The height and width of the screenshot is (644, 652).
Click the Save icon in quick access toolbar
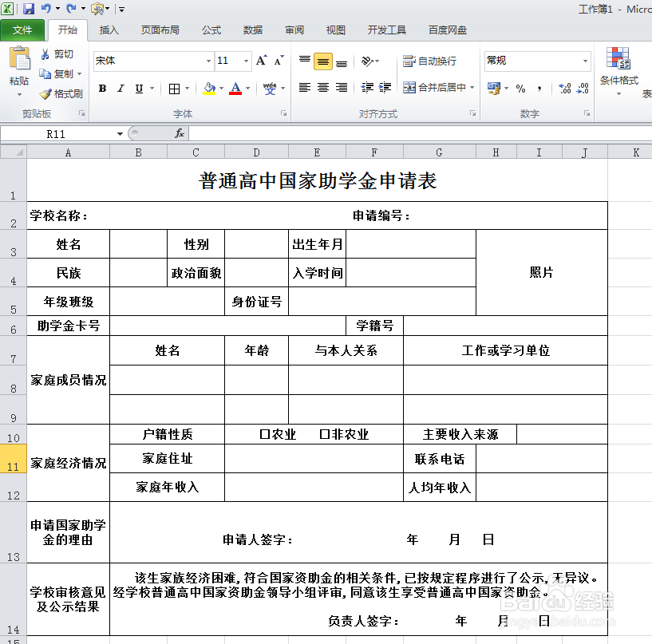pos(28,8)
